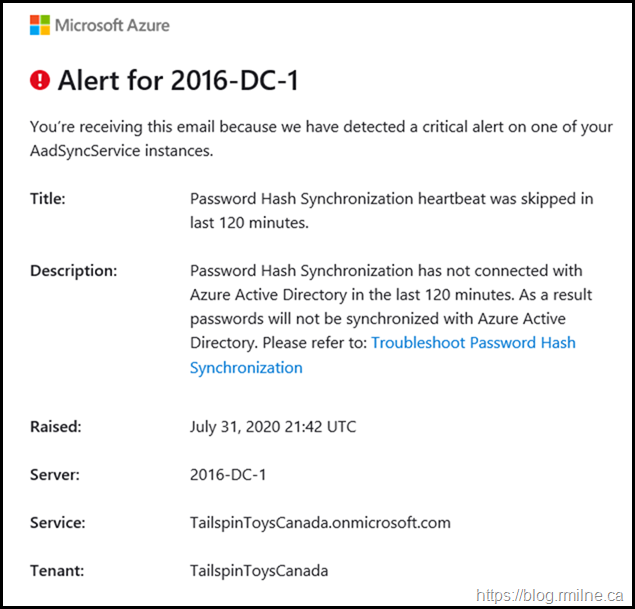Click the "Microsoft Azure" brand text
The image size is (635, 609).
click(x=112, y=25)
